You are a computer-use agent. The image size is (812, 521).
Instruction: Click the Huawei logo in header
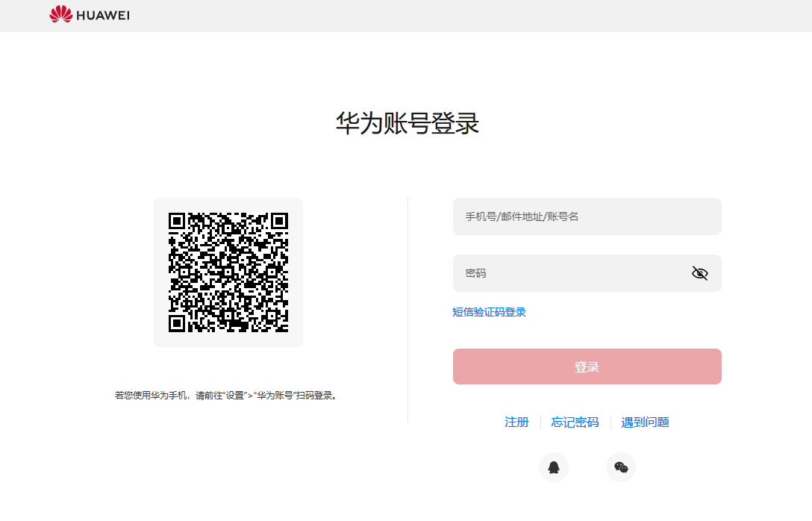pos(90,14)
